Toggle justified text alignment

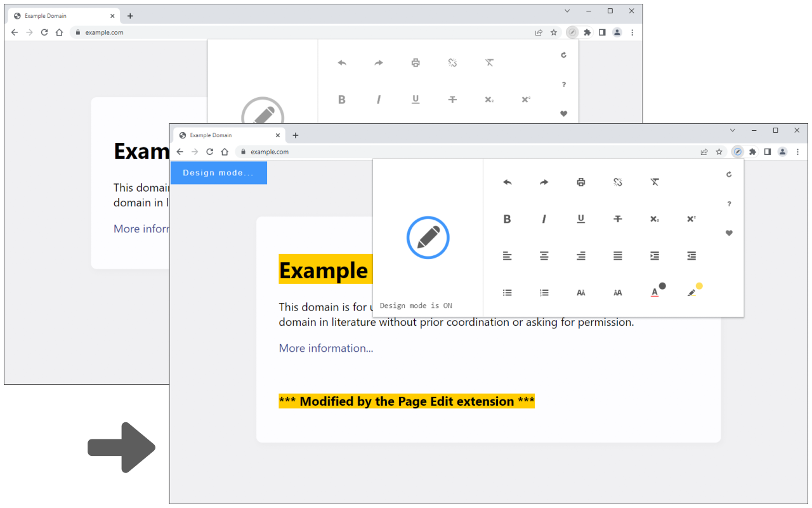[x=618, y=255]
